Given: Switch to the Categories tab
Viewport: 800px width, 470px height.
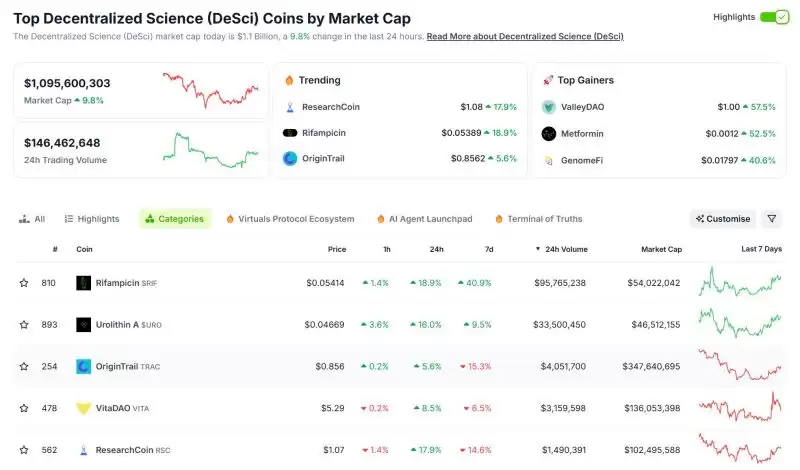Looking at the screenshot, I should [x=175, y=219].
